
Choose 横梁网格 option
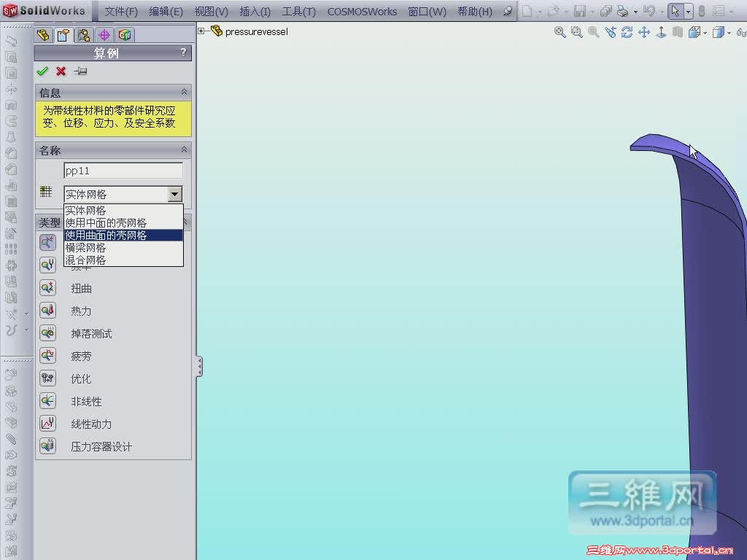(123, 248)
